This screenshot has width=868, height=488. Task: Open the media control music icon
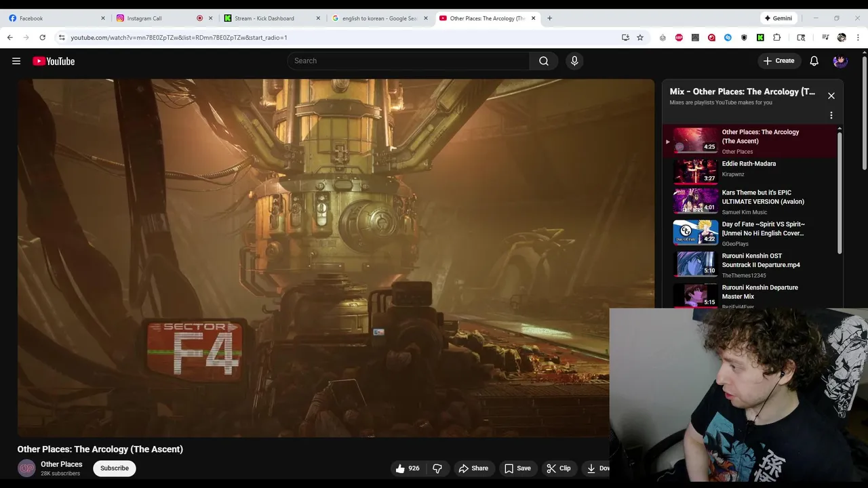point(825,37)
